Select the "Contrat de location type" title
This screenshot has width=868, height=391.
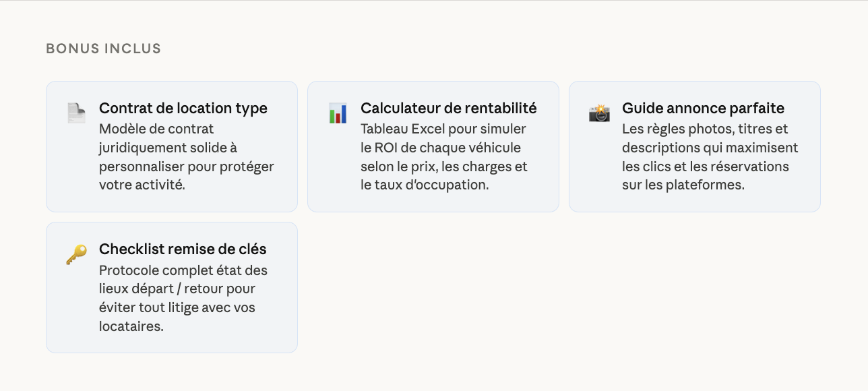(x=183, y=109)
